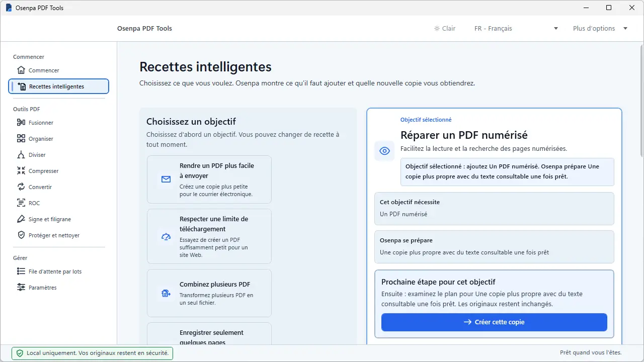Click the ROC scan-text icon

21,203
